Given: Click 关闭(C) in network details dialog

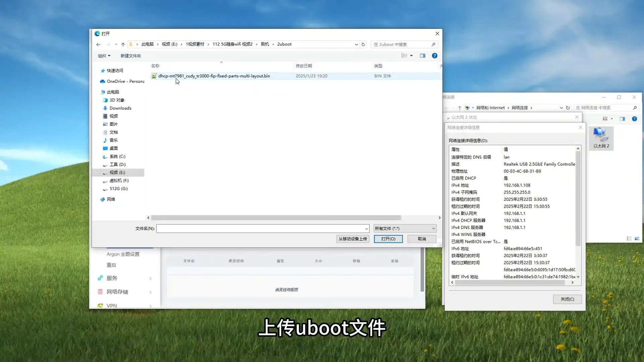Looking at the screenshot, I should 567,299.
